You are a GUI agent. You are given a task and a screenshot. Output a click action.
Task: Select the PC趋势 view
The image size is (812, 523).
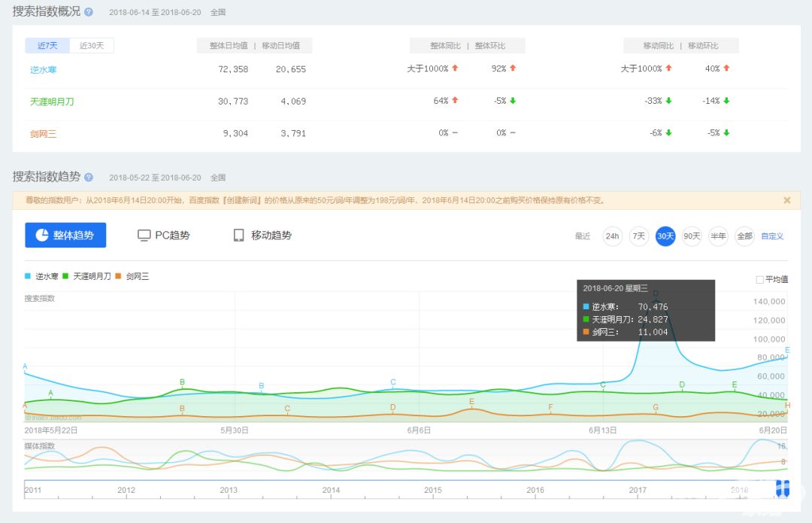[x=164, y=236]
